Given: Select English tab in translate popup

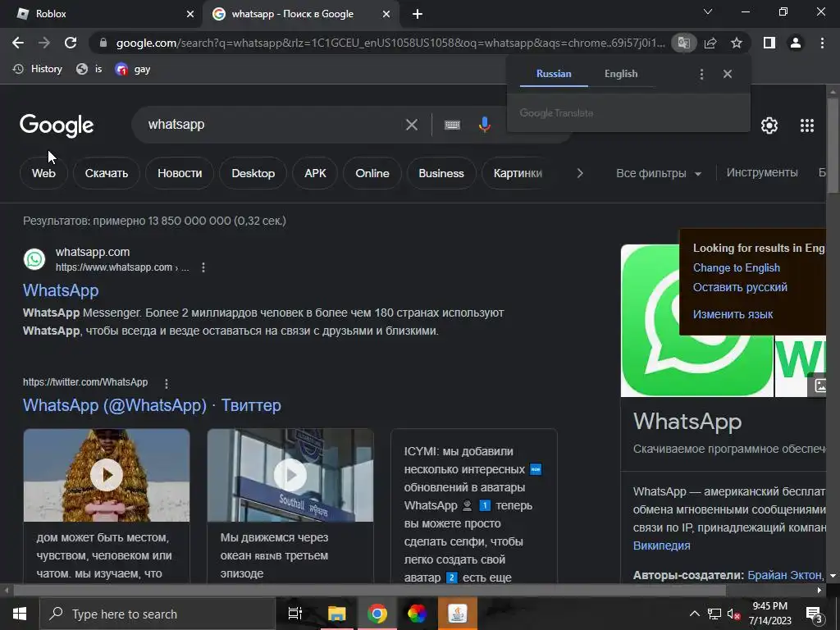Looking at the screenshot, I should (621, 74).
